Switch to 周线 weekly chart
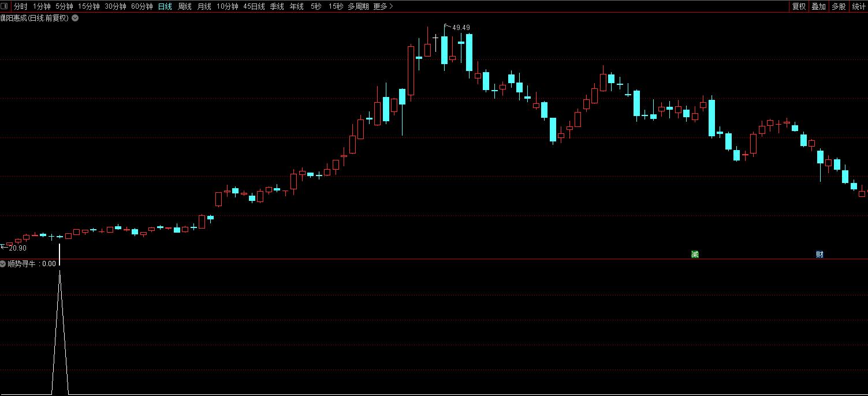This screenshot has height=396, width=868. [x=184, y=6]
